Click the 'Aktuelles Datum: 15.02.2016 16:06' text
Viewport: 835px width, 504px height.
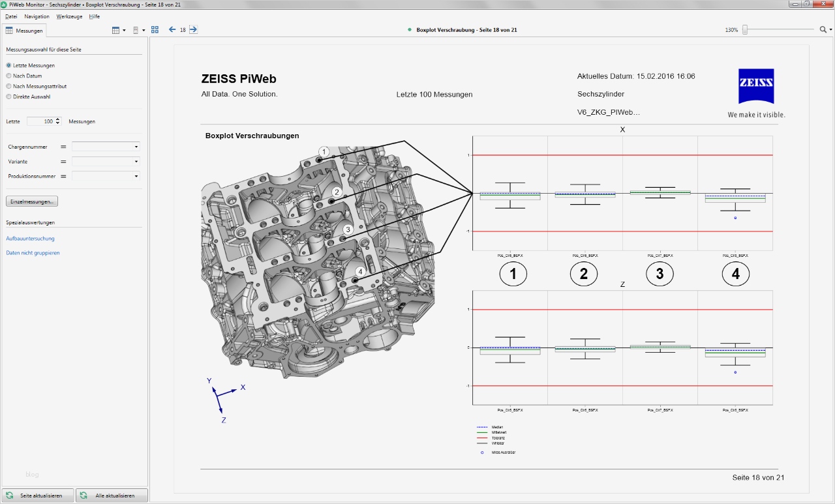pyautogui.click(x=636, y=76)
